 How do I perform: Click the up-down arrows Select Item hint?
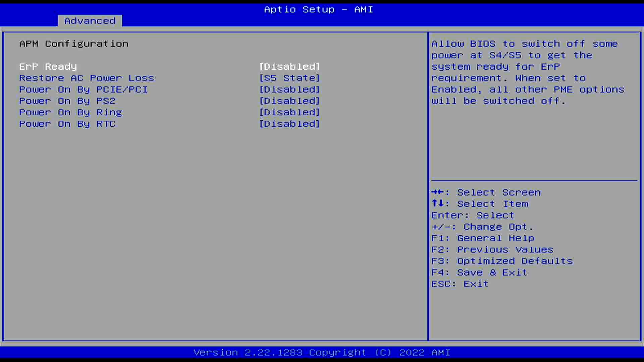pos(480,204)
